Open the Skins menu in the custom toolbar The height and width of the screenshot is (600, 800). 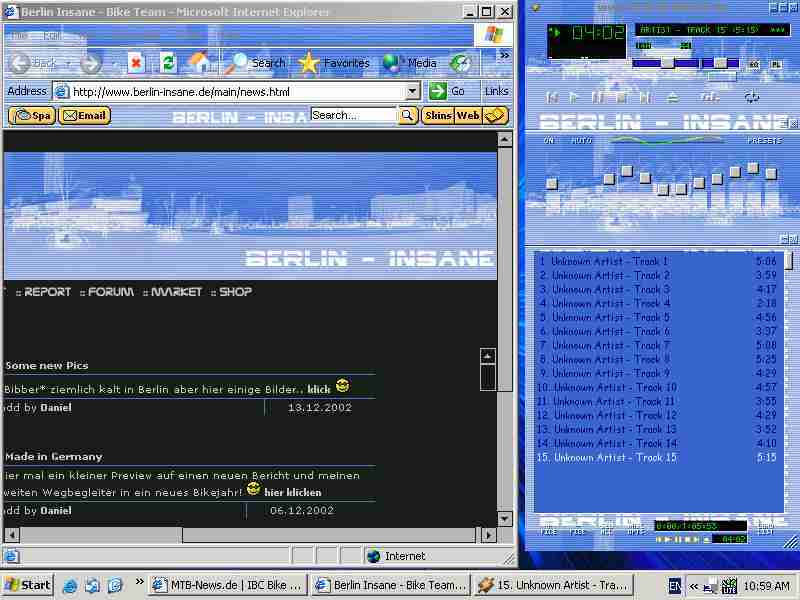438,115
